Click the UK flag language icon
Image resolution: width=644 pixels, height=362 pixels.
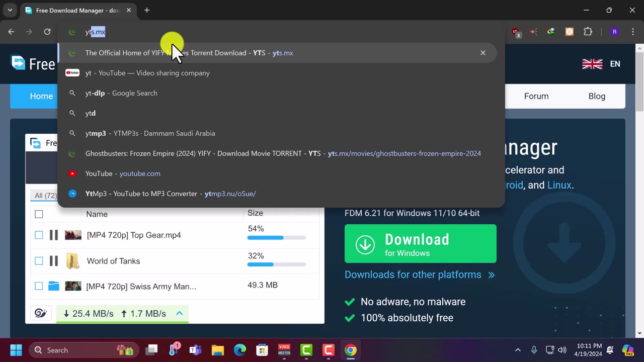pos(592,64)
